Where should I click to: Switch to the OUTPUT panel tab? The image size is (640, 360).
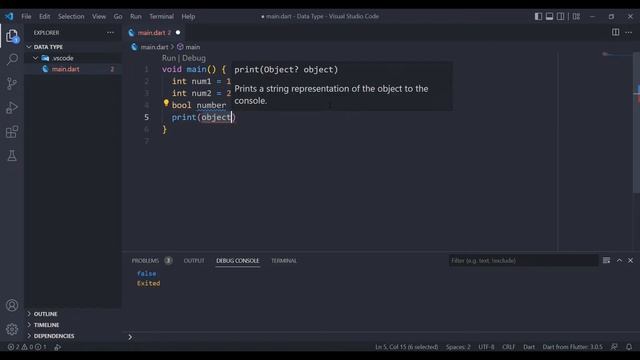click(194, 260)
